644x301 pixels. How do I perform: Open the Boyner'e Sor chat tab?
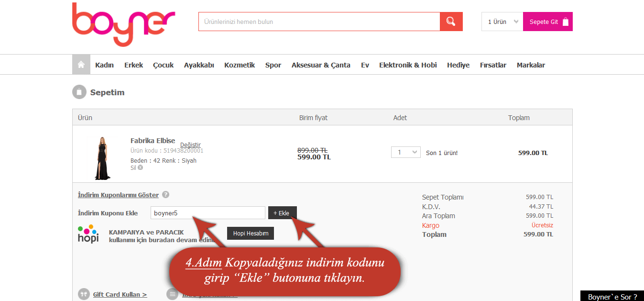612,297
